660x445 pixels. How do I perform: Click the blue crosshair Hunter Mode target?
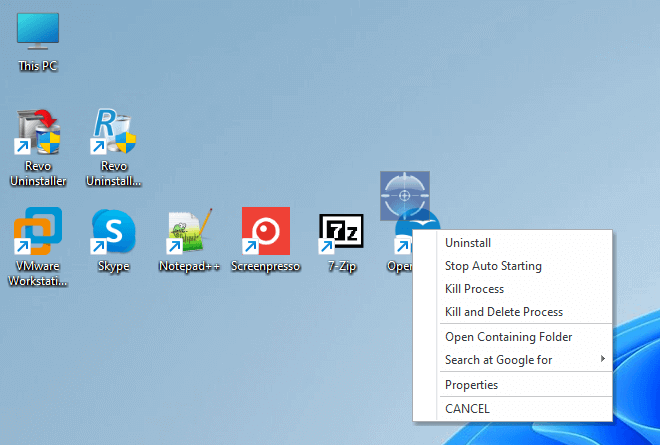pyautogui.click(x=405, y=195)
